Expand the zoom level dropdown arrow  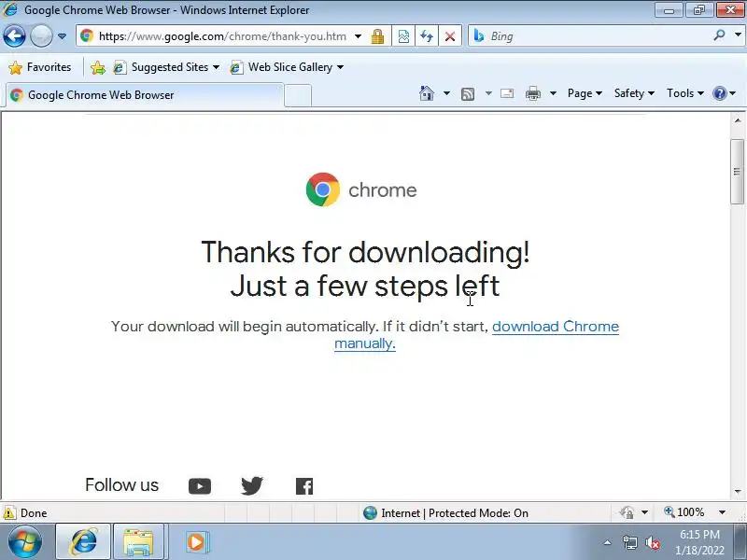click(722, 512)
